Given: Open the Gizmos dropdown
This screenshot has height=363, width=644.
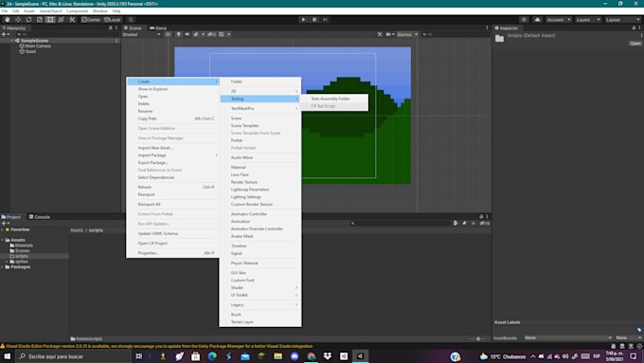Looking at the screenshot, I should (x=407, y=34).
